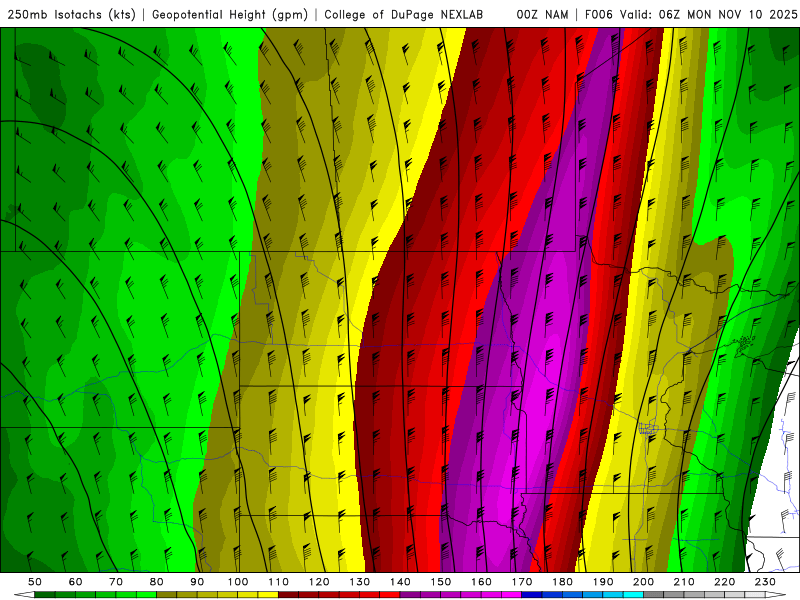
Task: Select the legend value 210
Action: tap(684, 582)
